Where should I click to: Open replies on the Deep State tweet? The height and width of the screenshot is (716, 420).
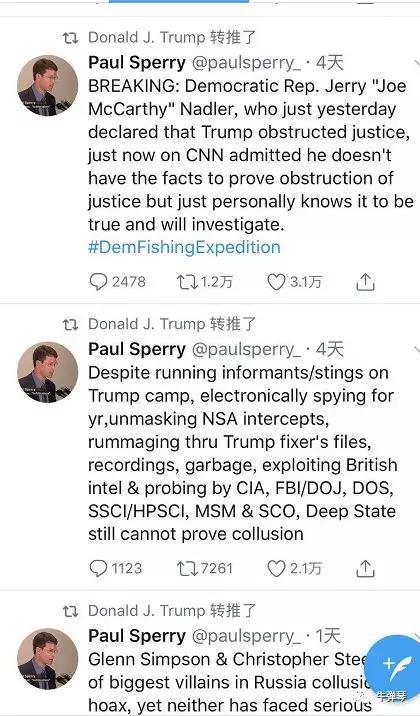[116, 568]
